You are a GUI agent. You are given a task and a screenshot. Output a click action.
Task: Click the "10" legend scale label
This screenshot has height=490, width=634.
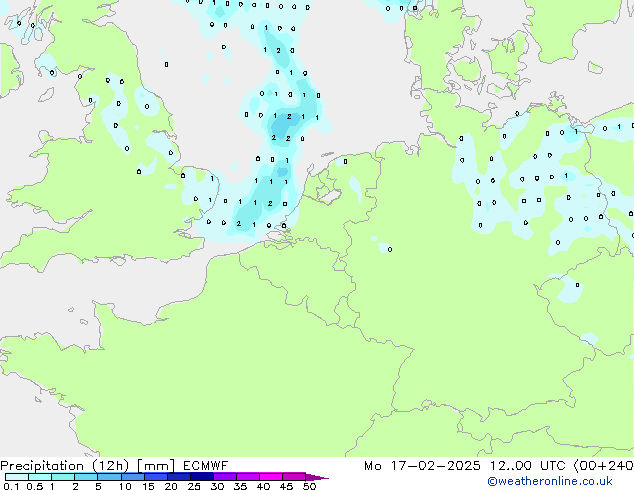click(x=125, y=486)
